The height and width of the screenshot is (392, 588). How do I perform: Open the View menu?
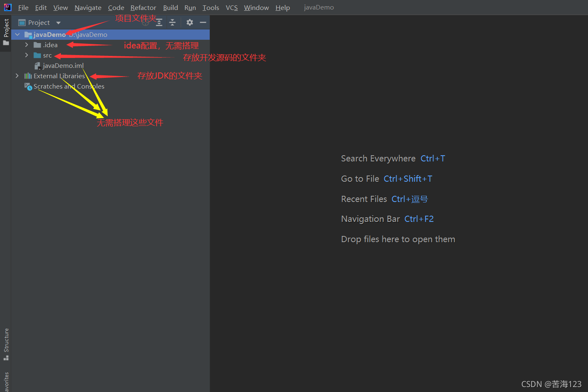(60, 7)
